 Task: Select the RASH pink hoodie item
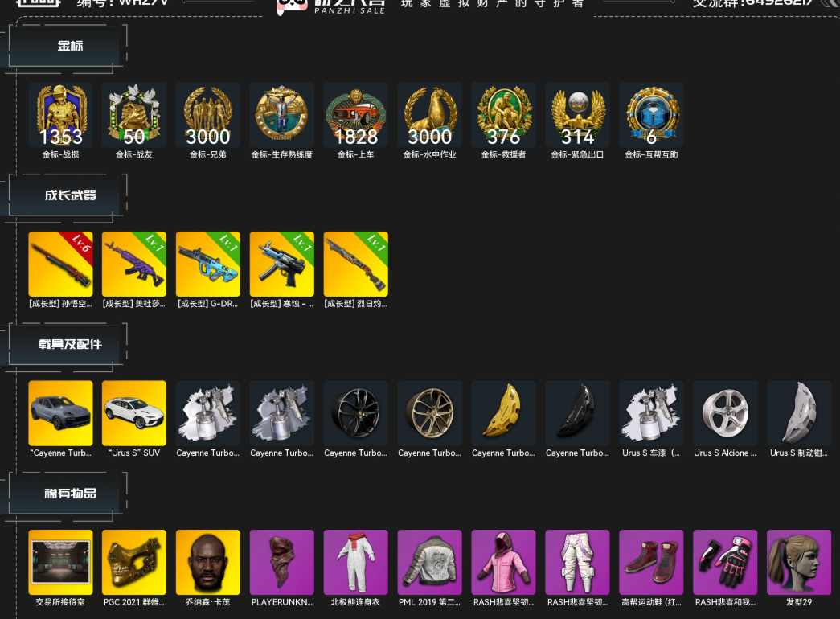click(503, 562)
